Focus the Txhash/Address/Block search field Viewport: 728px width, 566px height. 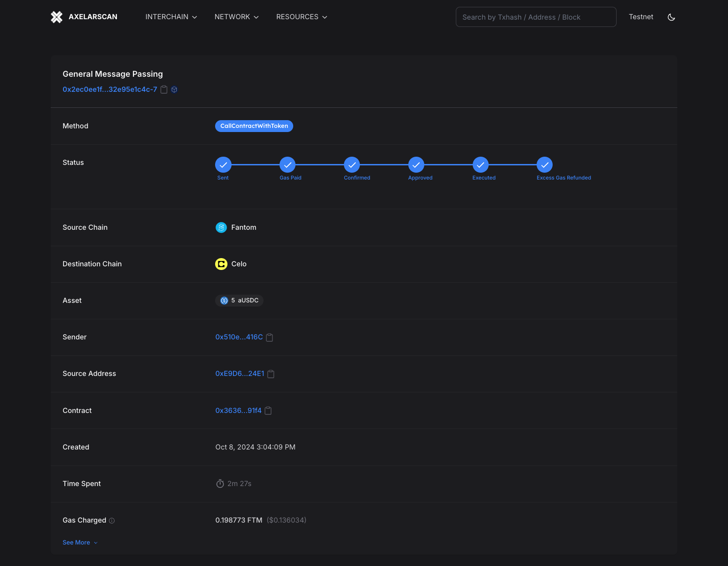(x=536, y=17)
